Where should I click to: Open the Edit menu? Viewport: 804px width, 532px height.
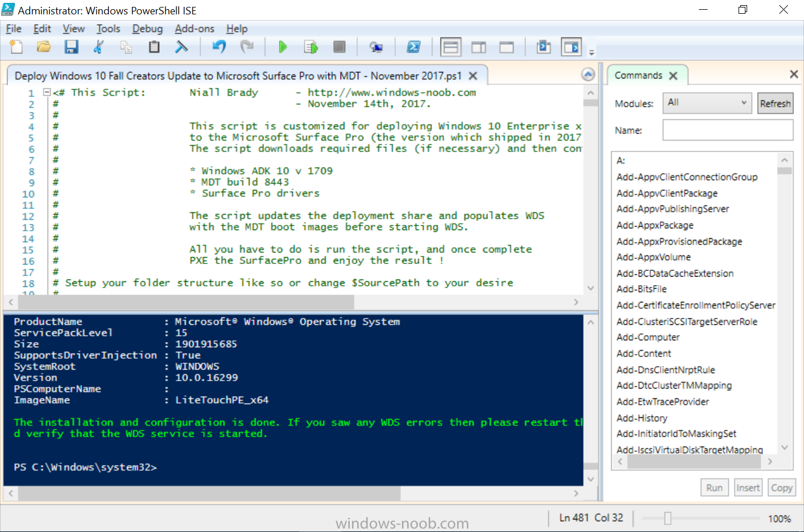(42, 29)
